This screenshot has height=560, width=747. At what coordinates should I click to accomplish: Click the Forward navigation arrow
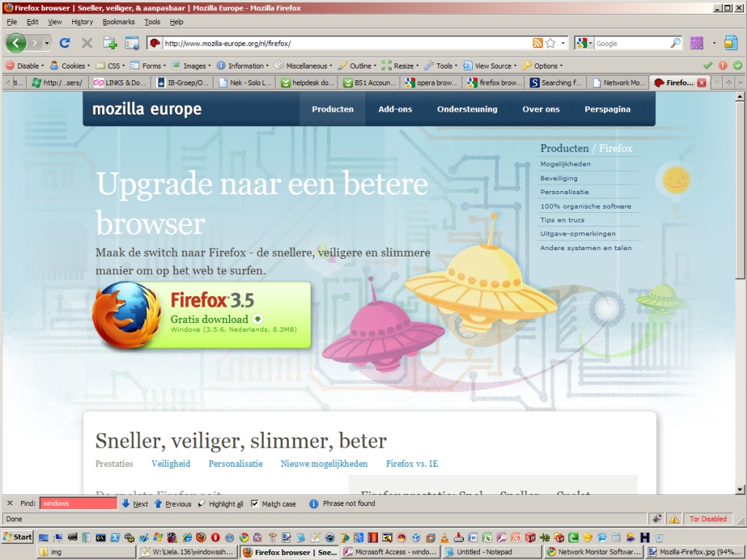click(x=35, y=43)
